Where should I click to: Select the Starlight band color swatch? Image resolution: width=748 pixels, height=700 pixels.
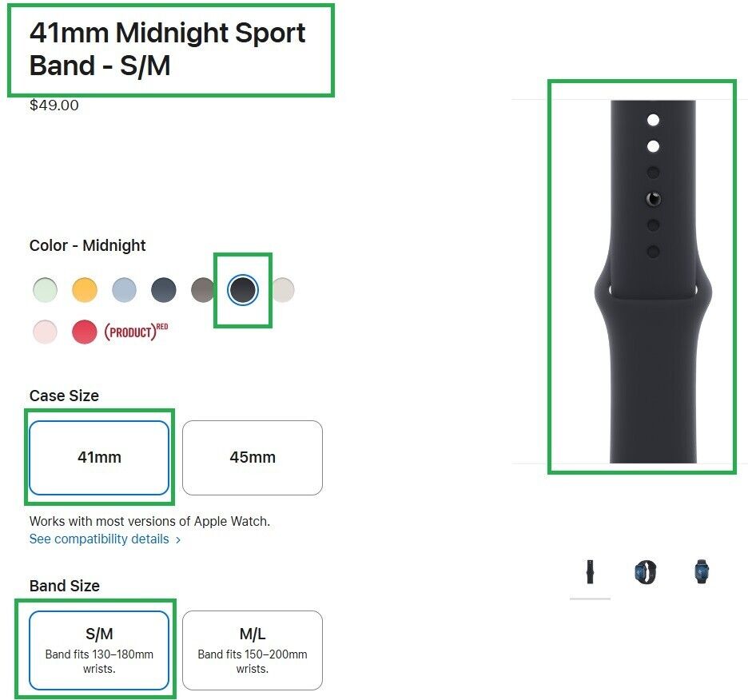coord(282,290)
